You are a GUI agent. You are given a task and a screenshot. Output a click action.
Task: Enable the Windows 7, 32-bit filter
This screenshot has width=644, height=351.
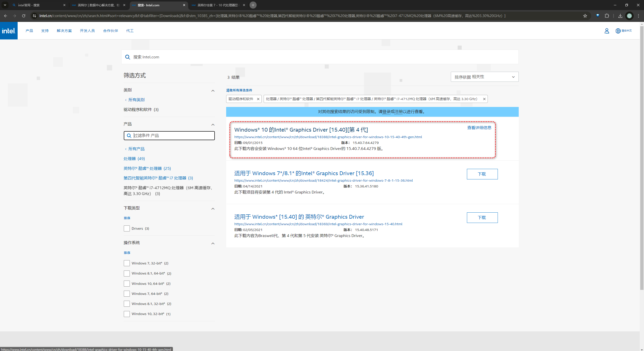click(127, 263)
